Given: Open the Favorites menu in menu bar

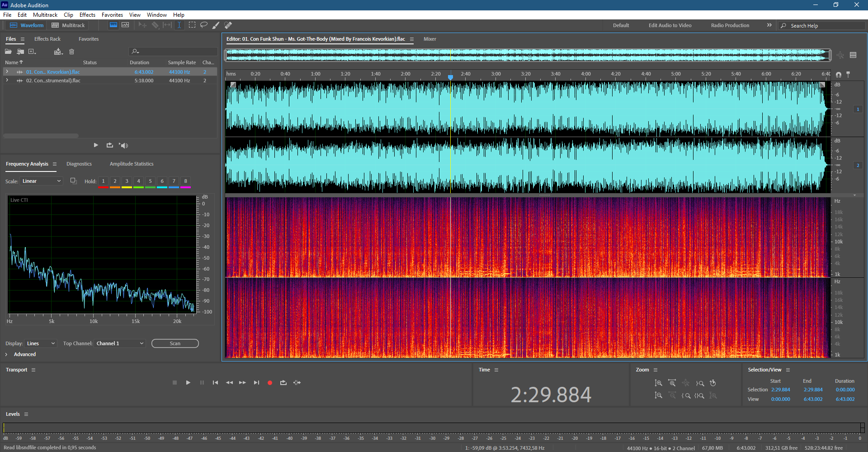Looking at the screenshot, I should (112, 15).
